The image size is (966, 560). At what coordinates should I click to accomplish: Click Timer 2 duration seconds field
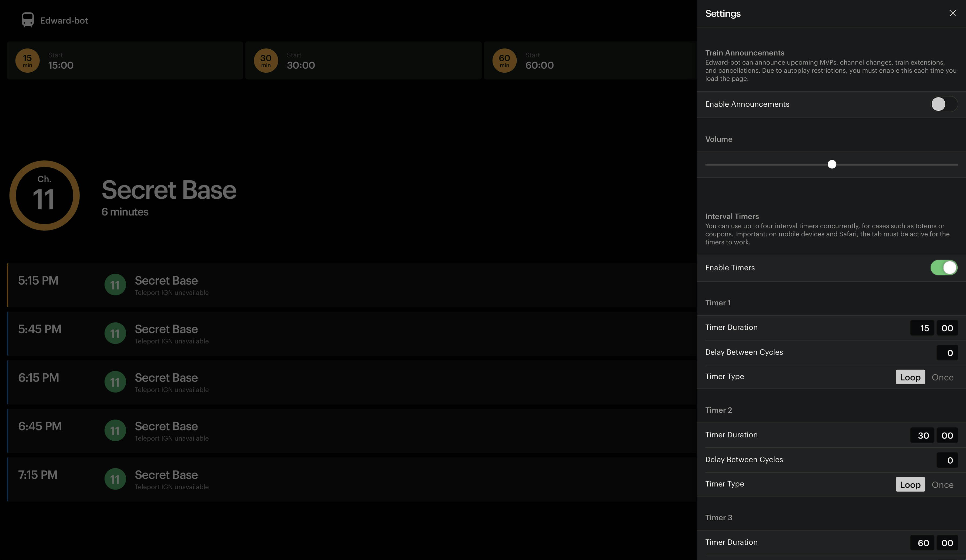click(x=947, y=436)
